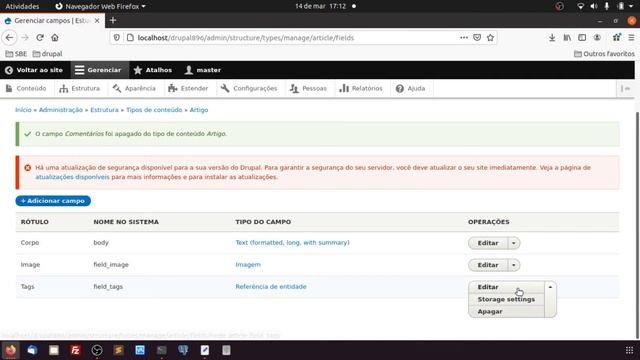The width and height of the screenshot is (640, 360).
Task: Open the system status menu arrow
Action: (x=631, y=6)
